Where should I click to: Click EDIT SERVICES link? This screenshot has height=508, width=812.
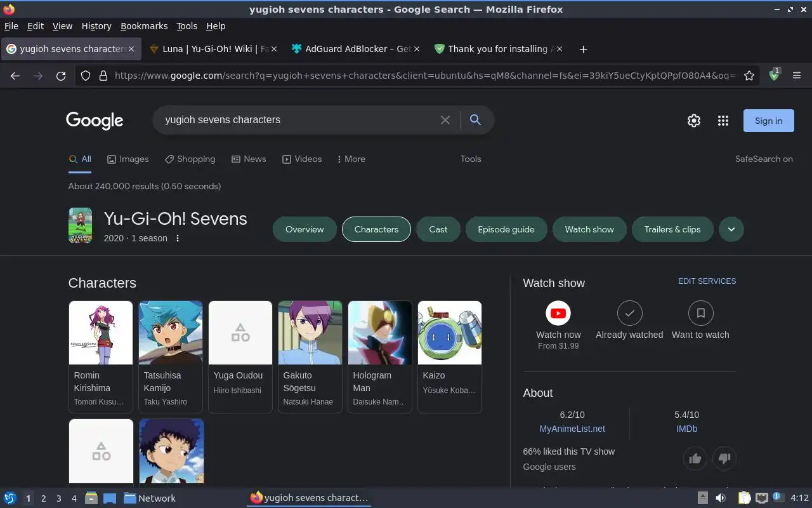tap(707, 281)
